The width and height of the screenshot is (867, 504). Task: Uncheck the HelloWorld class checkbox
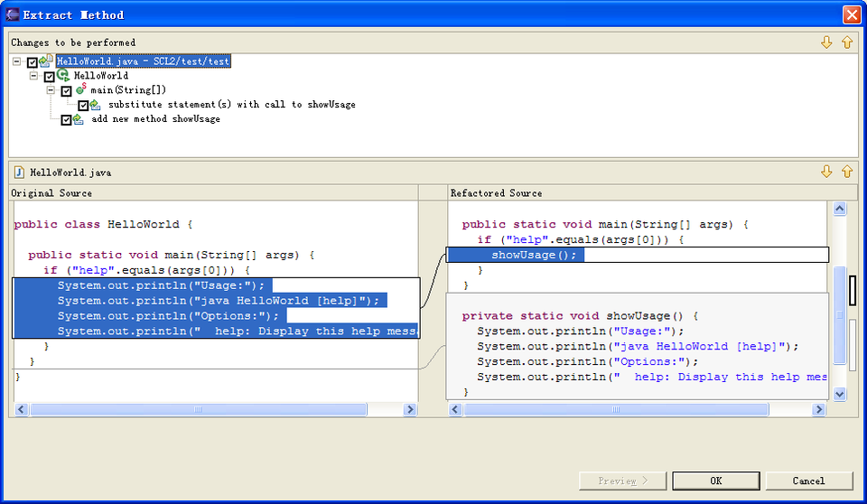pos(49,77)
